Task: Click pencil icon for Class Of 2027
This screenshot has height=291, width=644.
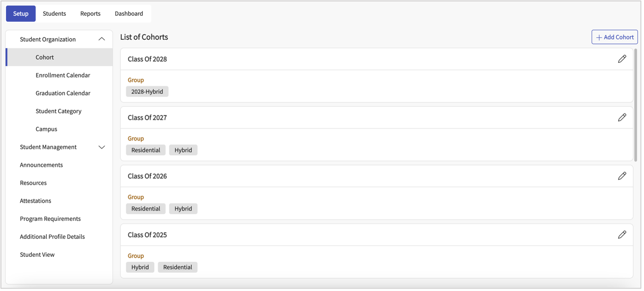Action: click(622, 118)
